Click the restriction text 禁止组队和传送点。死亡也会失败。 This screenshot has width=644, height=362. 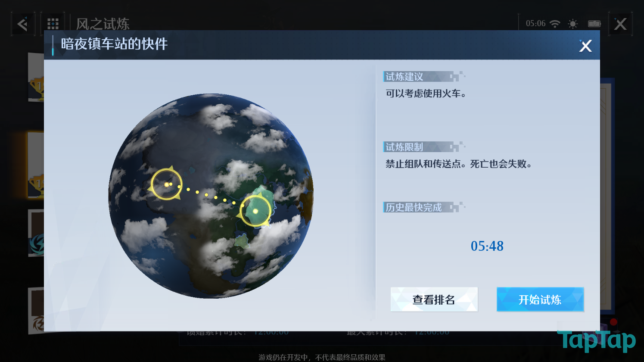(459, 164)
